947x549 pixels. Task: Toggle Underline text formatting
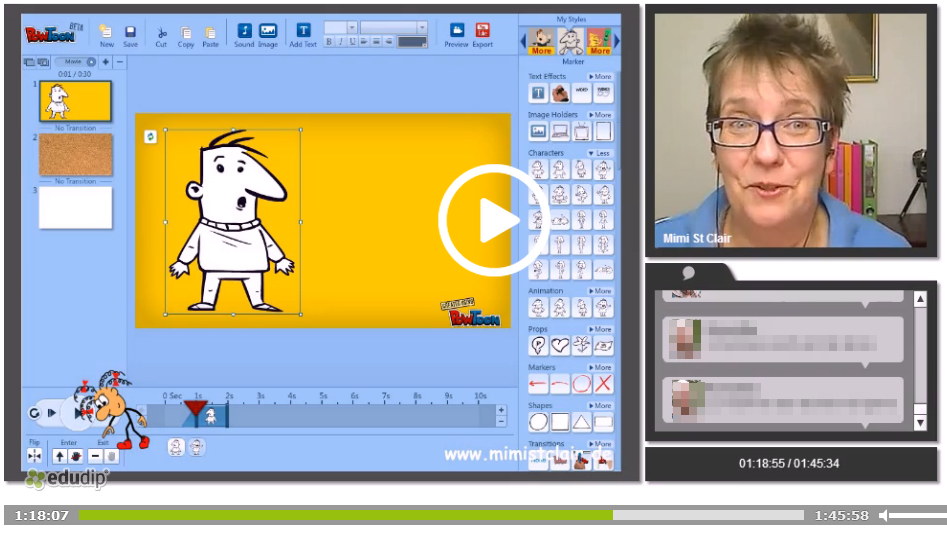coord(352,42)
